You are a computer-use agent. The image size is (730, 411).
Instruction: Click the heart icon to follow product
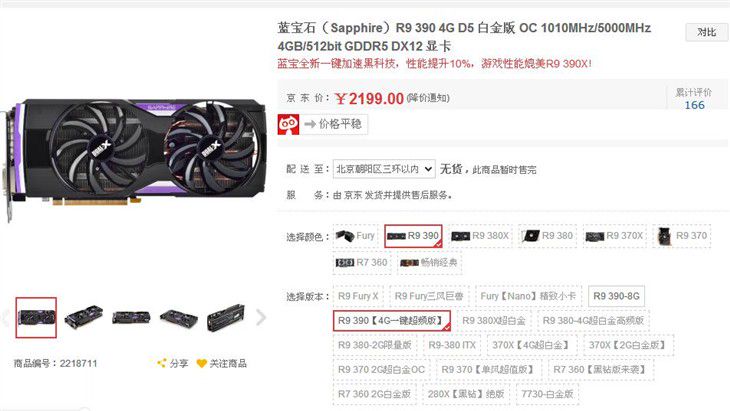tap(201, 364)
